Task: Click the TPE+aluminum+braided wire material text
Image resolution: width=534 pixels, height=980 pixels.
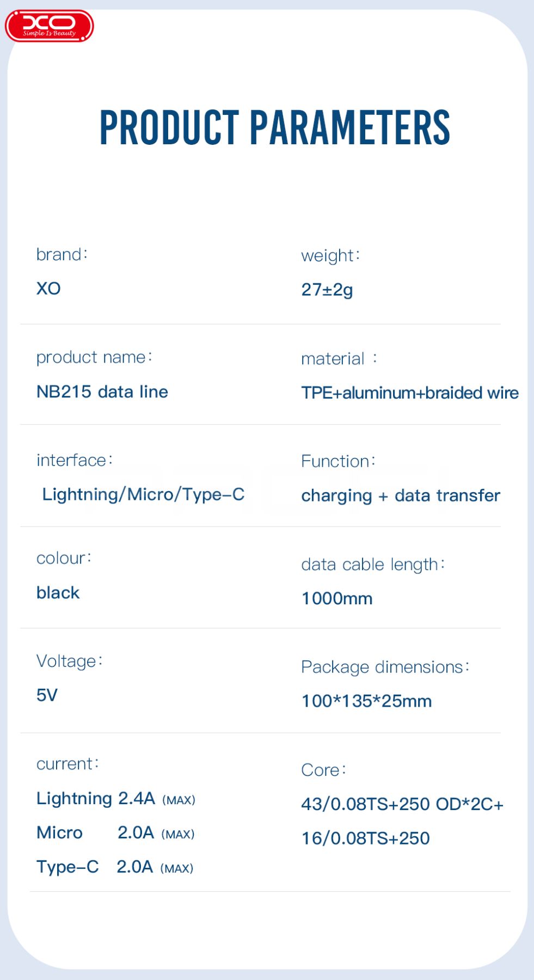Action: (410, 393)
